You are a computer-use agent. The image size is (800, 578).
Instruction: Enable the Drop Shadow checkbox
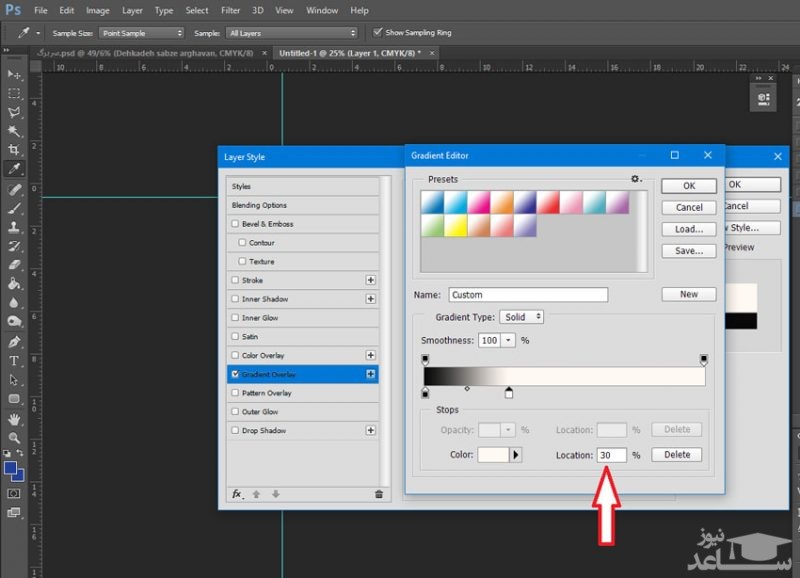[x=235, y=431]
